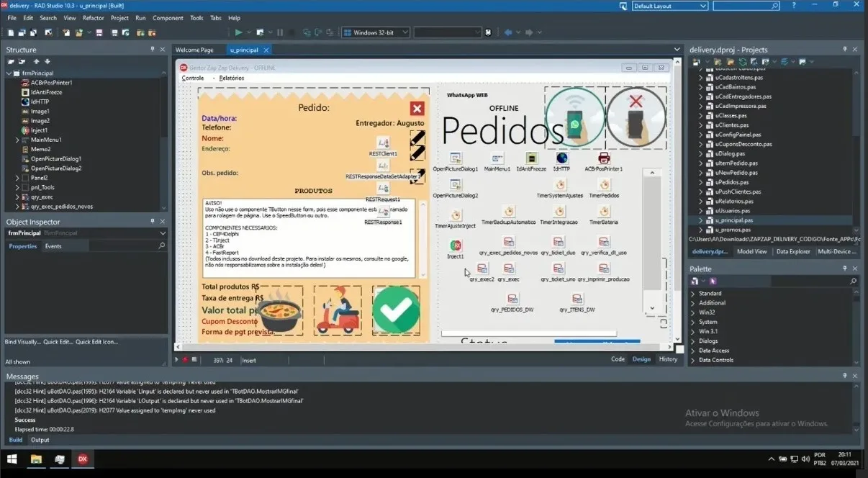
Task: Select the TimerPedidos component
Action: pyautogui.click(x=604, y=184)
